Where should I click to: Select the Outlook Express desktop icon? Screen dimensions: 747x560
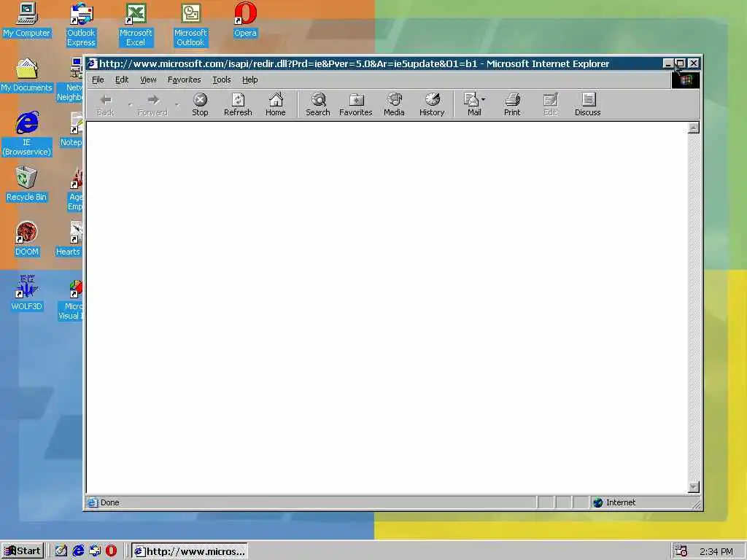pyautogui.click(x=81, y=25)
